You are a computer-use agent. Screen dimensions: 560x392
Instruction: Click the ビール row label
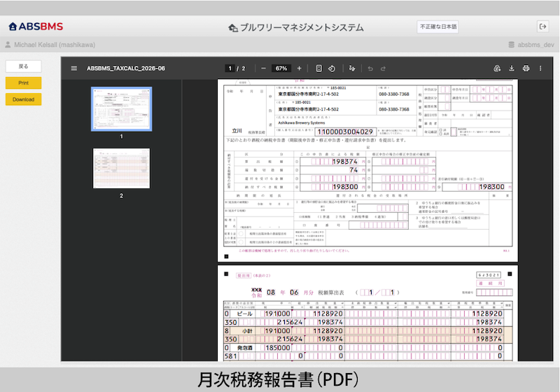click(245, 314)
